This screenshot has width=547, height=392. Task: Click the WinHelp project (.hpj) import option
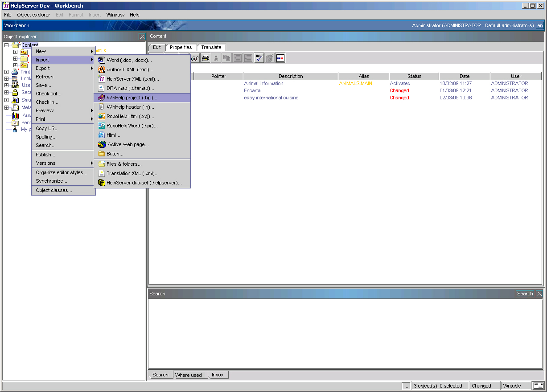pos(132,98)
